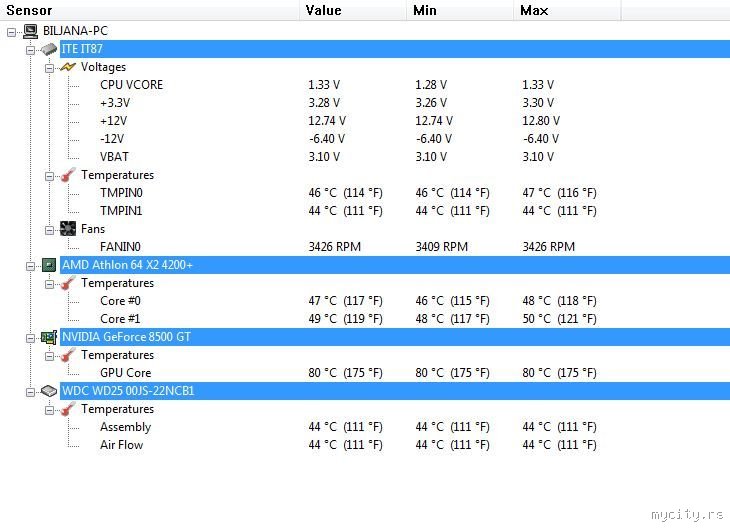Click thermometer icon under NVIDIA GeForce
This screenshot has height=528, width=730.
pos(68,355)
